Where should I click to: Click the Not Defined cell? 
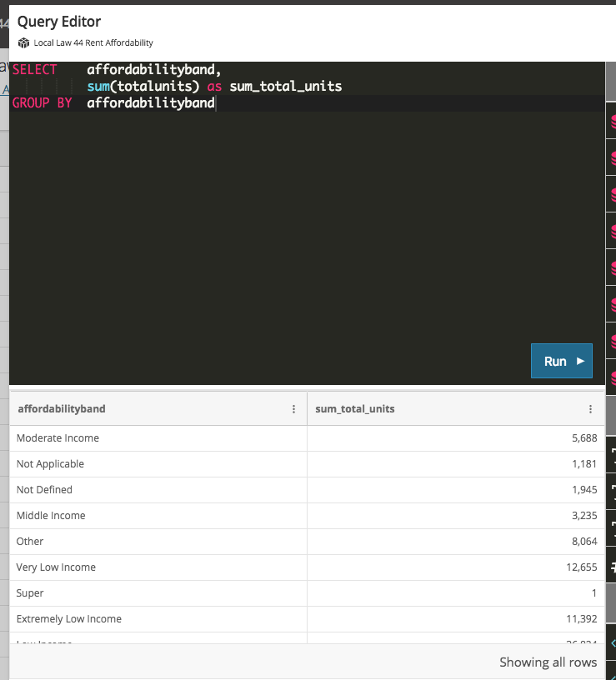[x=158, y=490]
